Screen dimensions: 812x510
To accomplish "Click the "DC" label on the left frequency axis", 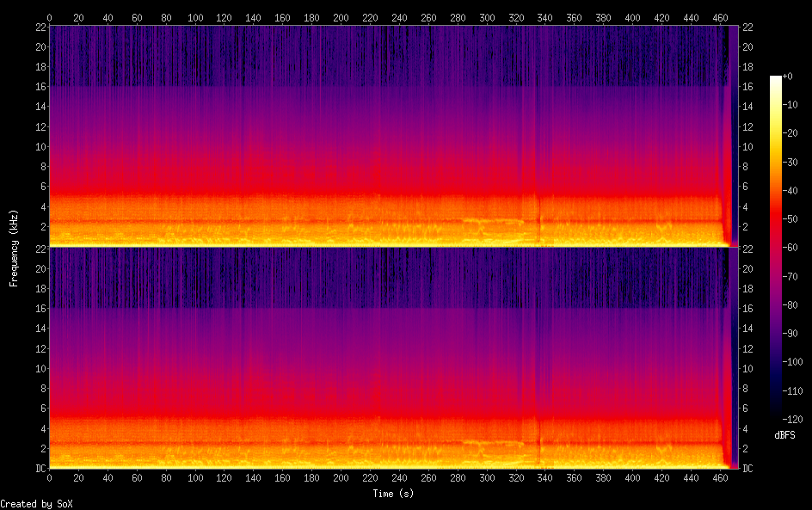I will pyautogui.click(x=40, y=469).
